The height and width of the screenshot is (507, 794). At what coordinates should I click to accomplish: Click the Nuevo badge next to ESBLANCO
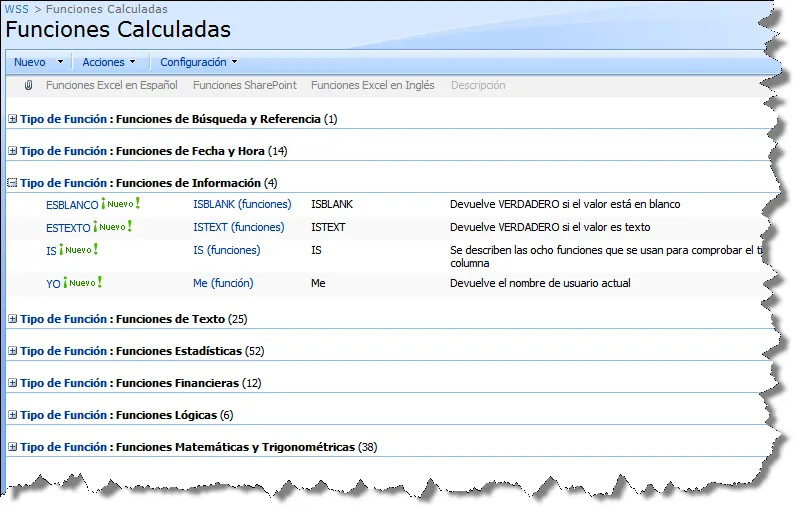click(x=121, y=204)
